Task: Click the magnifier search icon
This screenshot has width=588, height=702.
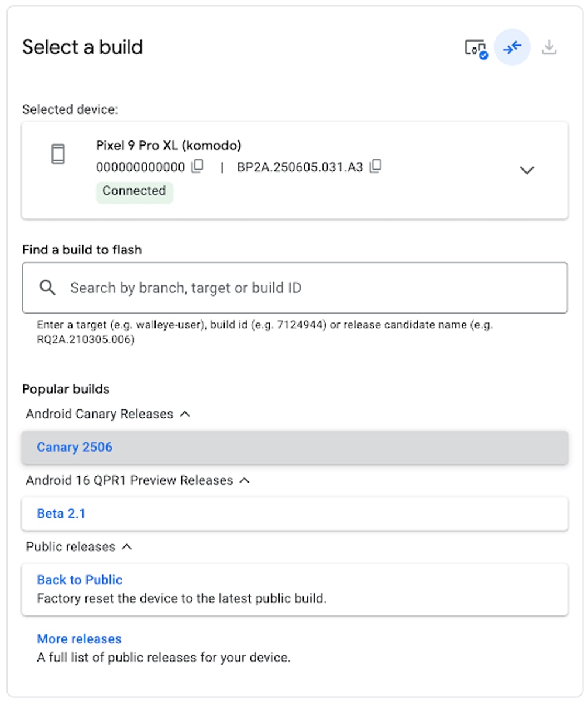Action: pos(48,287)
